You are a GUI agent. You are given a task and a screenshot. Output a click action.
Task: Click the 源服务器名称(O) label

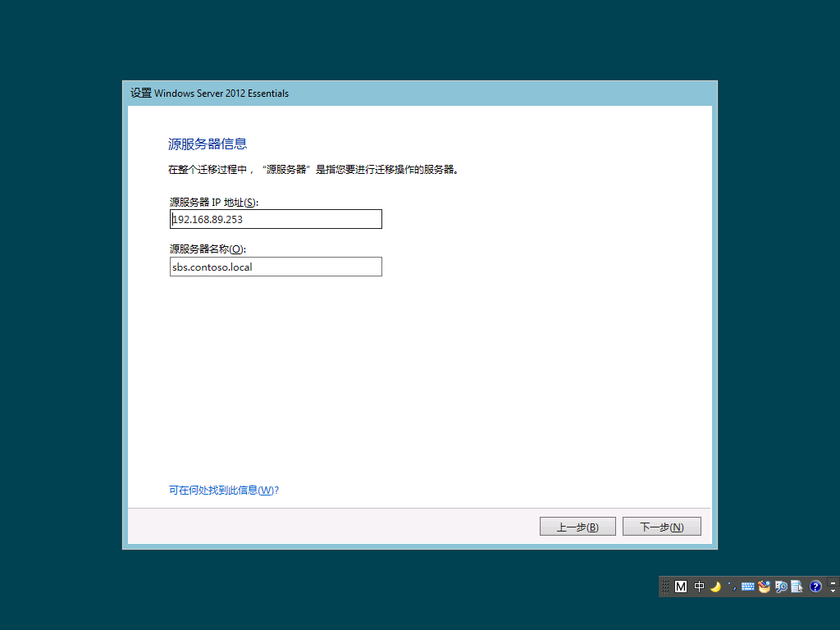208,249
